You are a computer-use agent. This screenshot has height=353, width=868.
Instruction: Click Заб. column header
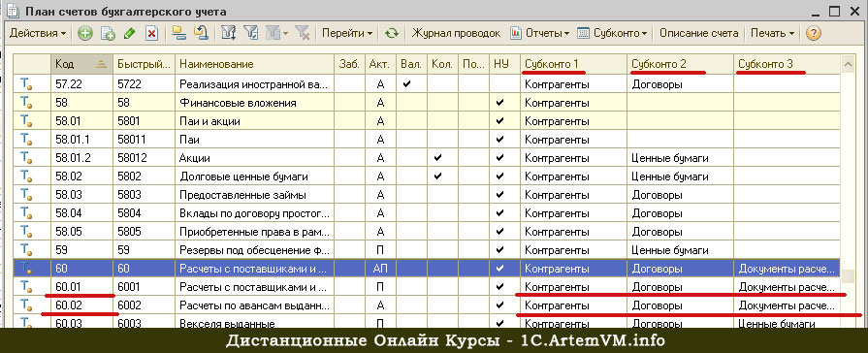[350, 64]
